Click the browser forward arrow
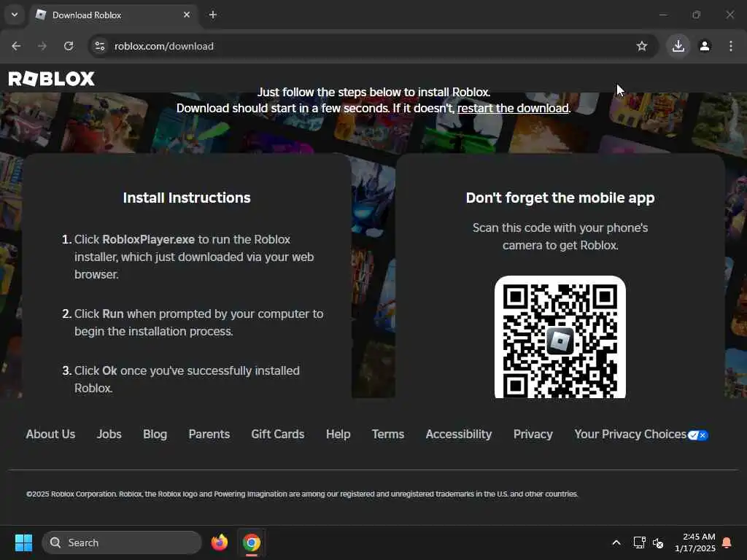747x560 pixels. pyautogui.click(x=42, y=46)
